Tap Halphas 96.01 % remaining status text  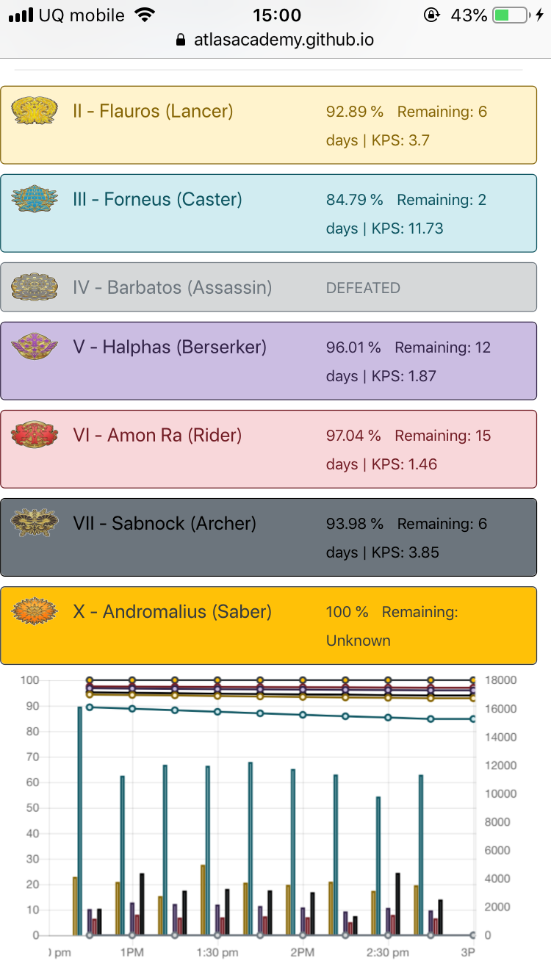tap(408, 361)
